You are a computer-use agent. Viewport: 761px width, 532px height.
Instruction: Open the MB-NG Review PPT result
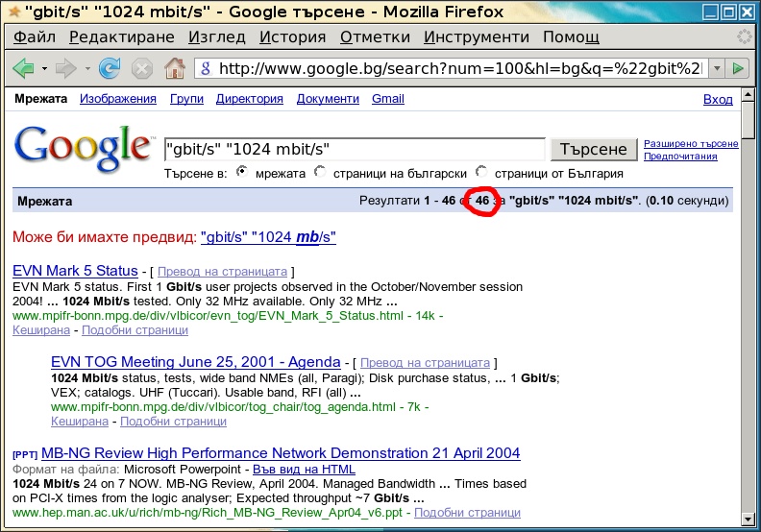point(281,453)
